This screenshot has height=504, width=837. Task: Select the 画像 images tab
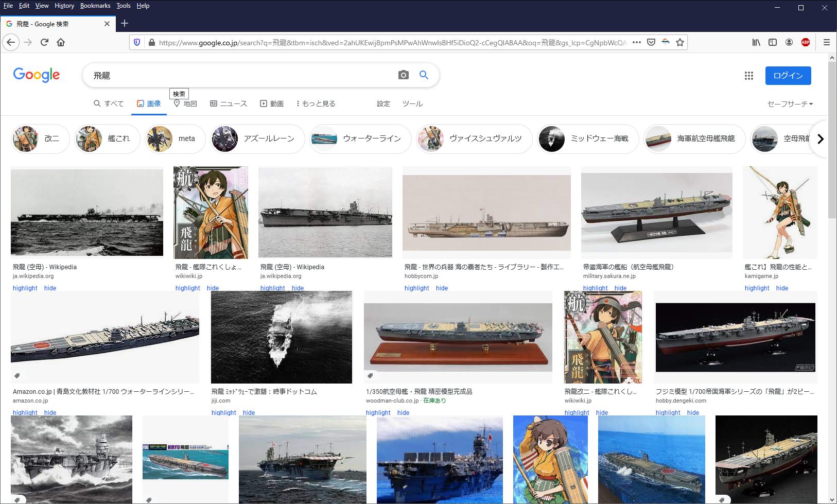click(149, 103)
